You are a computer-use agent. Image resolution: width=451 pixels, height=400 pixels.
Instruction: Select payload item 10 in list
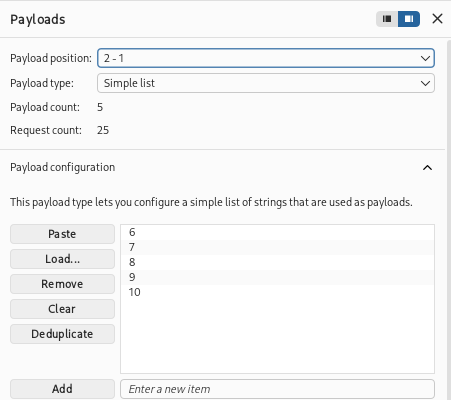[x=277, y=292]
